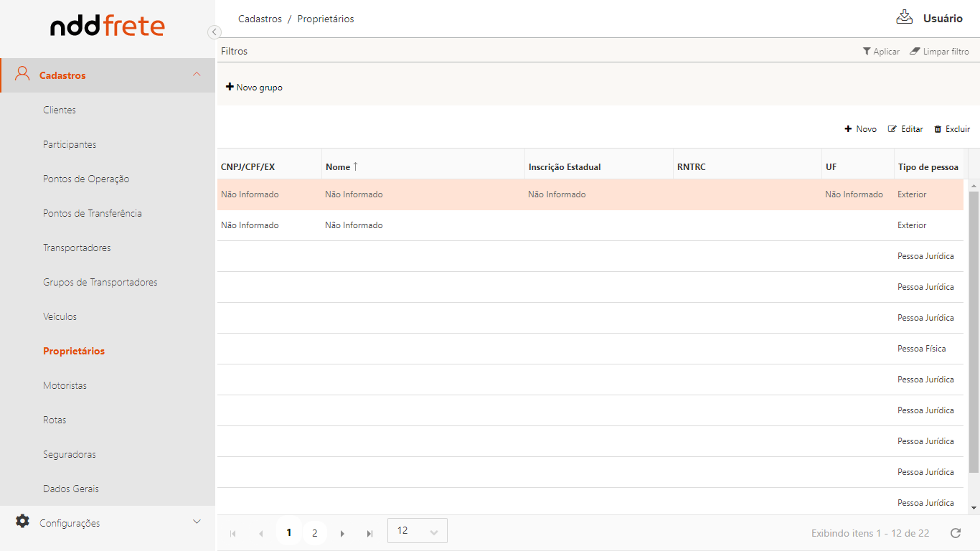
Task: Open the items-per-page dropdown showing 12
Action: (417, 531)
